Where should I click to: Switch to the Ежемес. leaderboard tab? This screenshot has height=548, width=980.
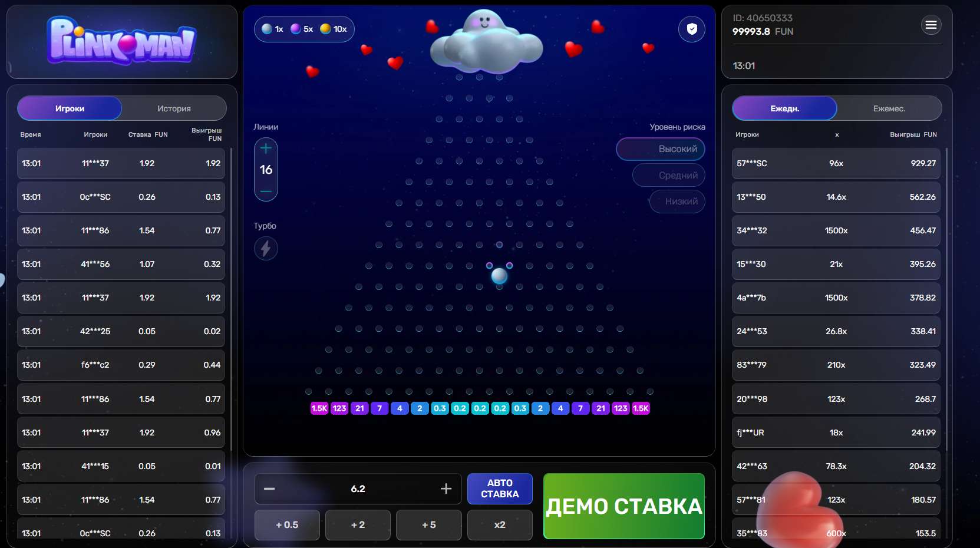pos(889,108)
